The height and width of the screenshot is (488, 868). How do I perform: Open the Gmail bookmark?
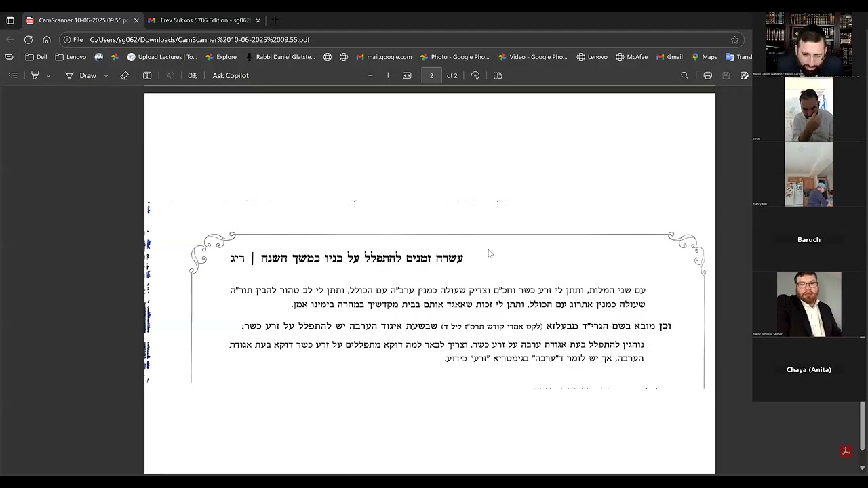[x=669, y=57]
